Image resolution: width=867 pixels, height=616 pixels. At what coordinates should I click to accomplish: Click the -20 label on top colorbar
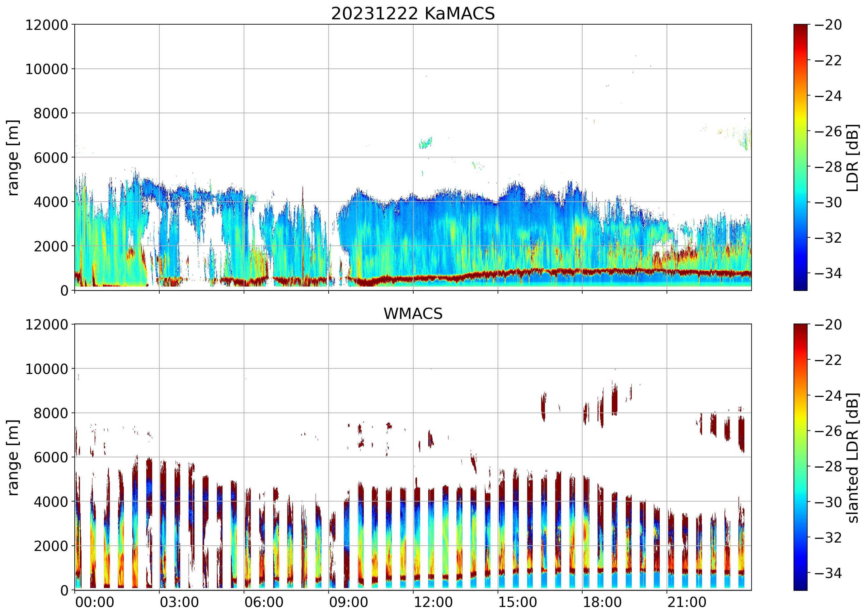828,25
